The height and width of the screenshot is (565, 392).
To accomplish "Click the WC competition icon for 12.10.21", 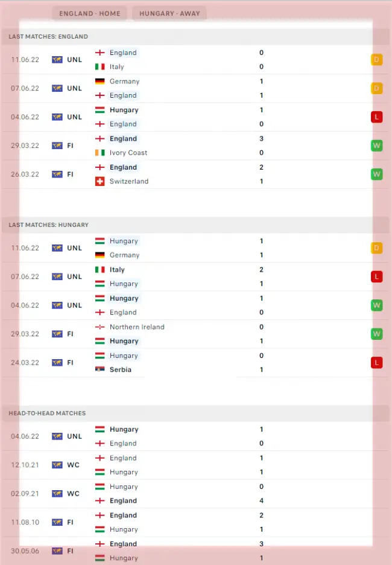I will [x=57, y=465].
